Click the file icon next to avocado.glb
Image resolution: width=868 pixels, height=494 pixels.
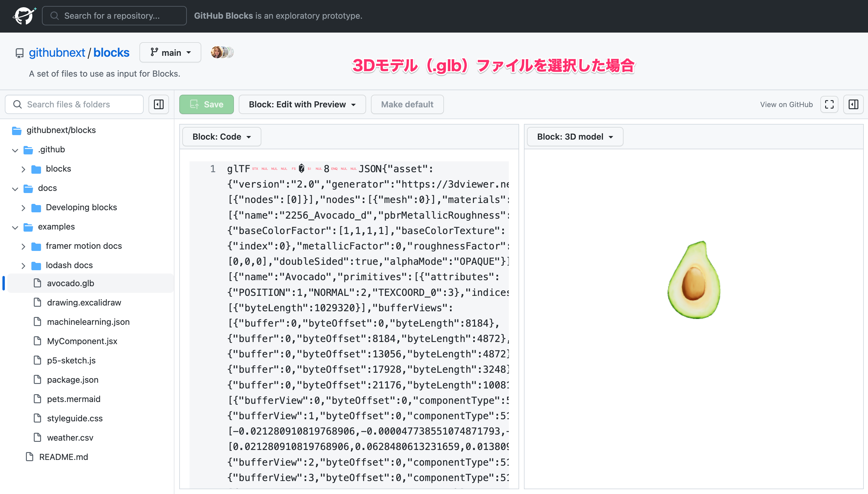(x=37, y=283)
